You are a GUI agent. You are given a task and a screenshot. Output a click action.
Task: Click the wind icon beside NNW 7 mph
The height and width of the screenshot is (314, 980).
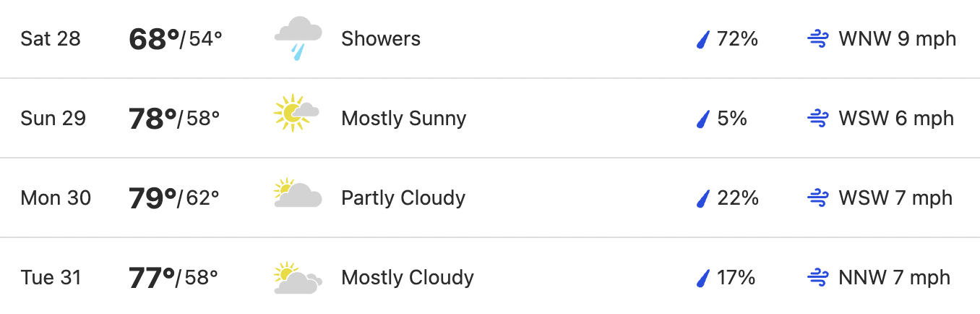tap(817, 278)
